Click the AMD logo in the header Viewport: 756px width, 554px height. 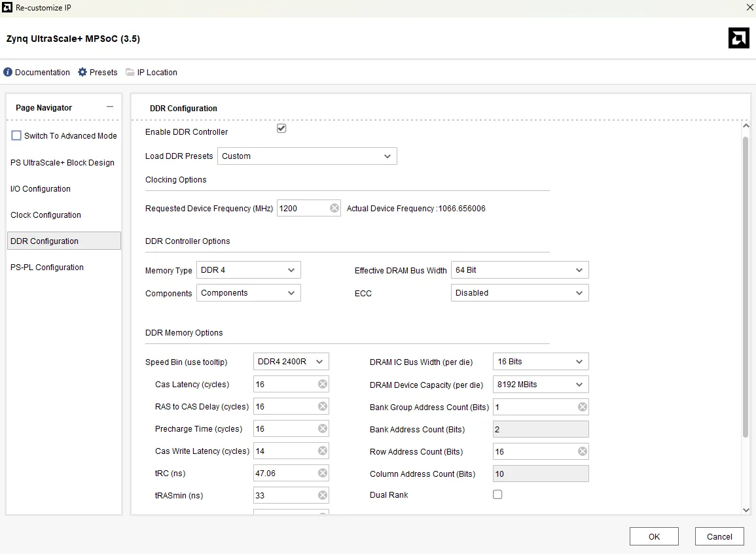[x=738, y=38]
